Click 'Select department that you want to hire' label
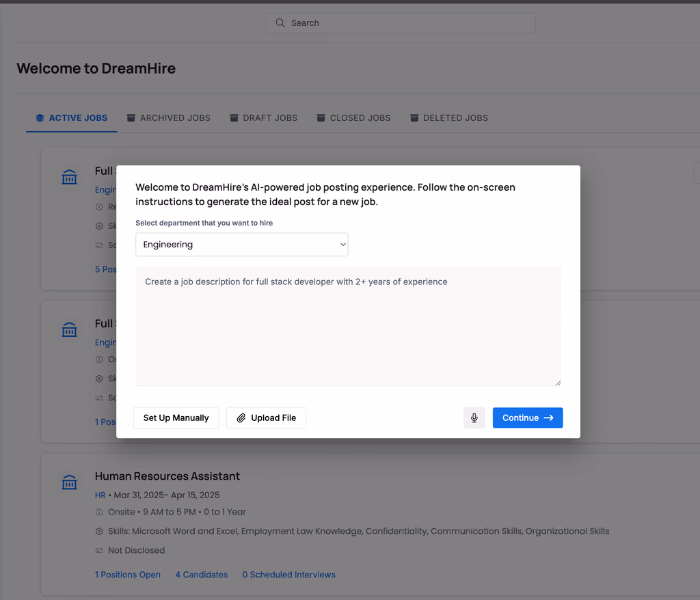Viewport: 700px width, 600px height. click(x=204, y=223)
